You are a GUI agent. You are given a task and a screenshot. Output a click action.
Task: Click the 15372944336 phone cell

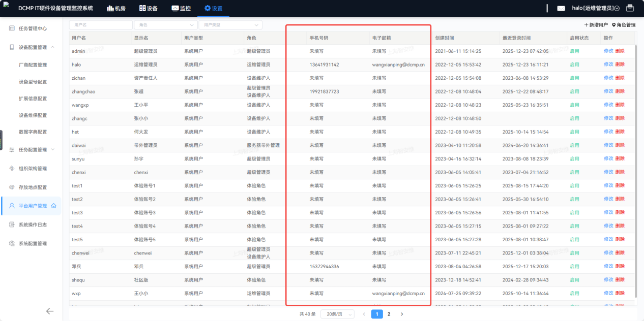click(x=324, y=266)
